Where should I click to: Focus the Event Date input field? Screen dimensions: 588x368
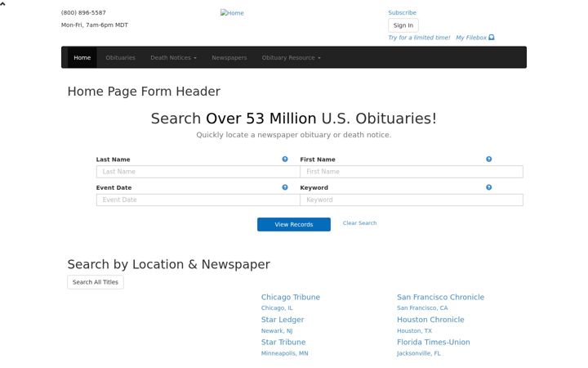[198, 200]
